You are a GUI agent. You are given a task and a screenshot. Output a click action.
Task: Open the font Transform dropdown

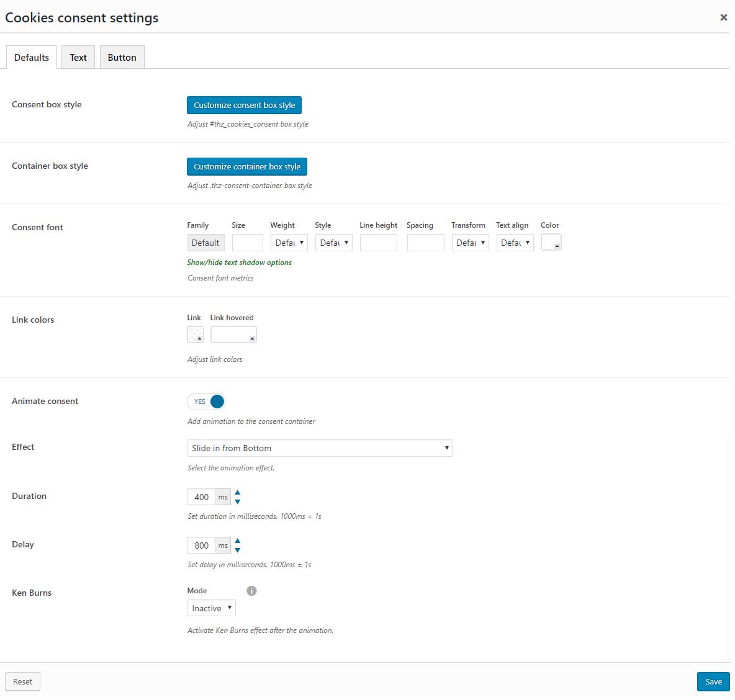click(470, 243)
